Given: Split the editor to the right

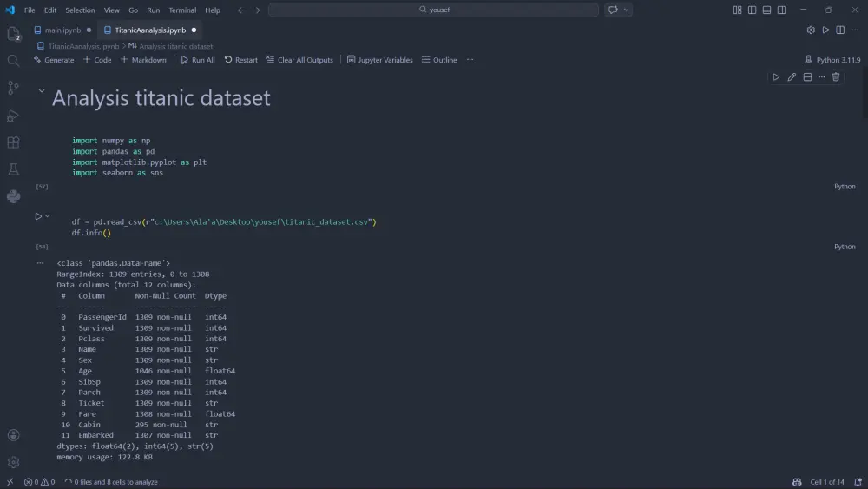Looking at the screenshot, I should tap(840, 30).
